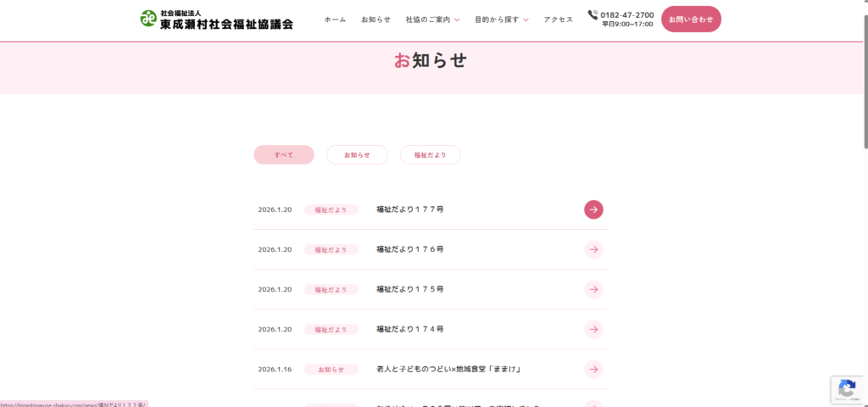The image size is (868, 407).
Task: Click the arrow icon for 地域食堂「ままけ」
Action: coord(593,369)
